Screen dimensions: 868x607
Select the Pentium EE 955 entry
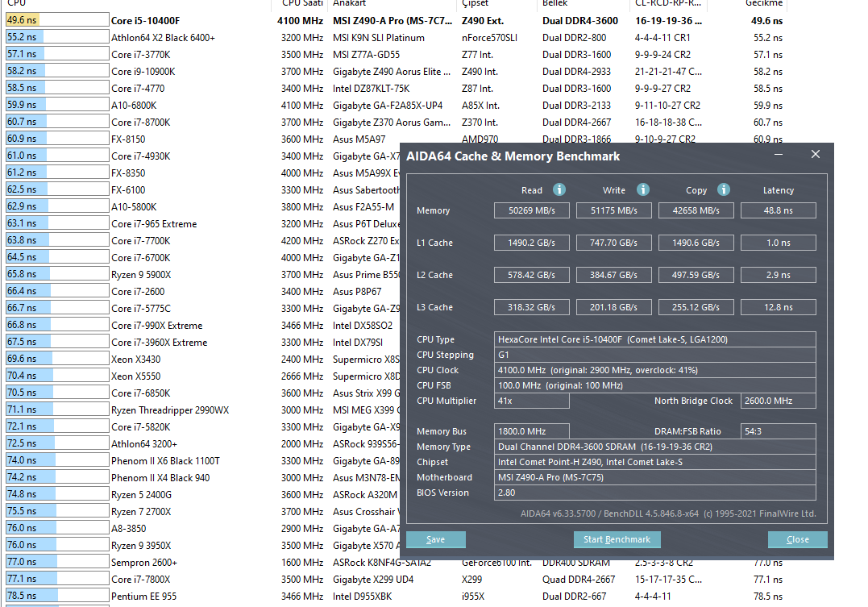click(x=144, y=596)
